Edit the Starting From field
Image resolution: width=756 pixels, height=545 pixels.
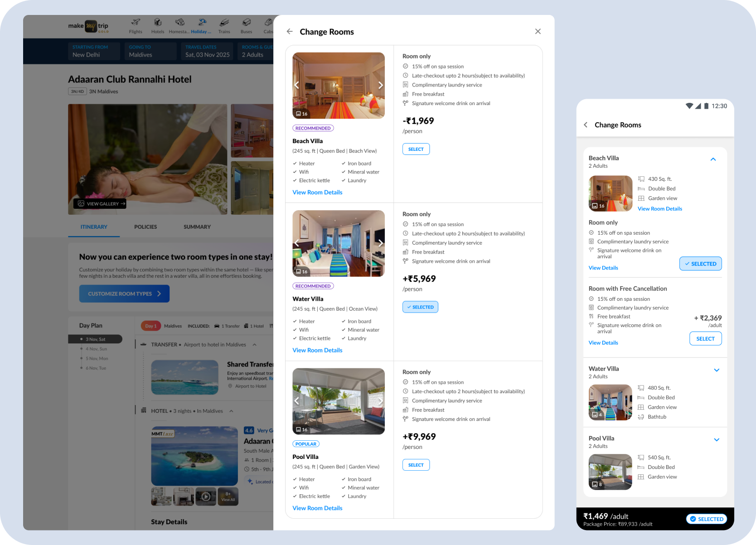point(94,51)
